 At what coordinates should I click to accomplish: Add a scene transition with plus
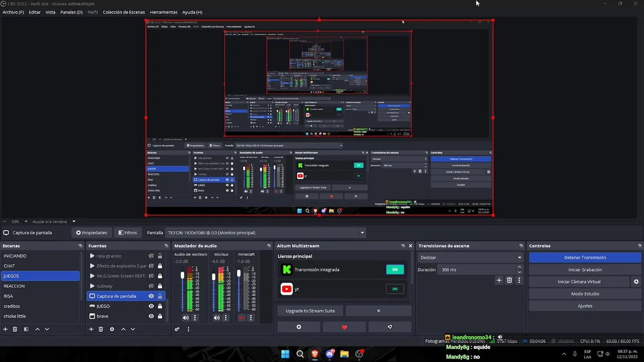coord(499,281)
